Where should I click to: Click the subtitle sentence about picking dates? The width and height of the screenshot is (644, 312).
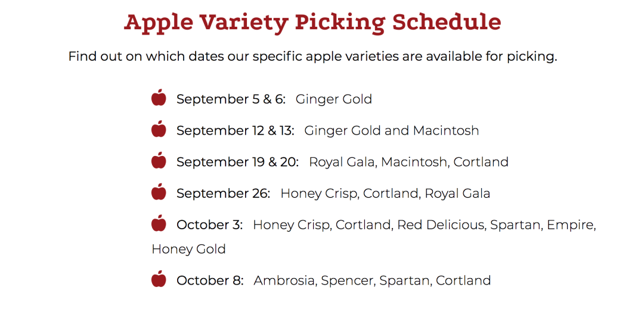(312, 57)
